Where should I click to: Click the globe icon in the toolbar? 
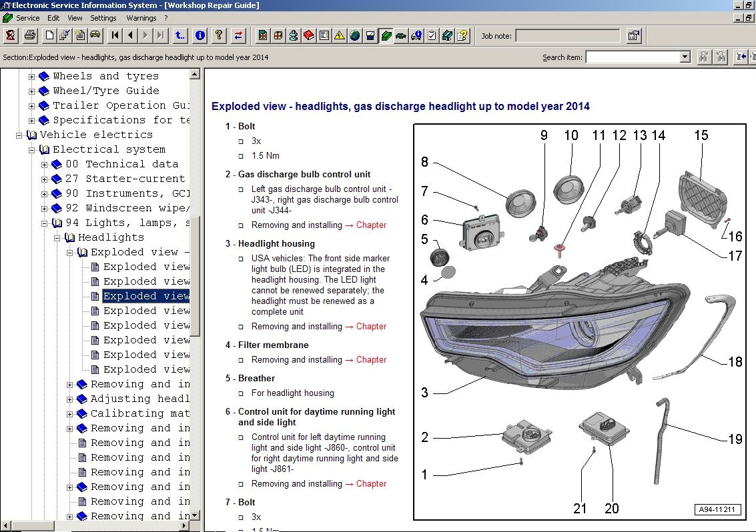355,35
